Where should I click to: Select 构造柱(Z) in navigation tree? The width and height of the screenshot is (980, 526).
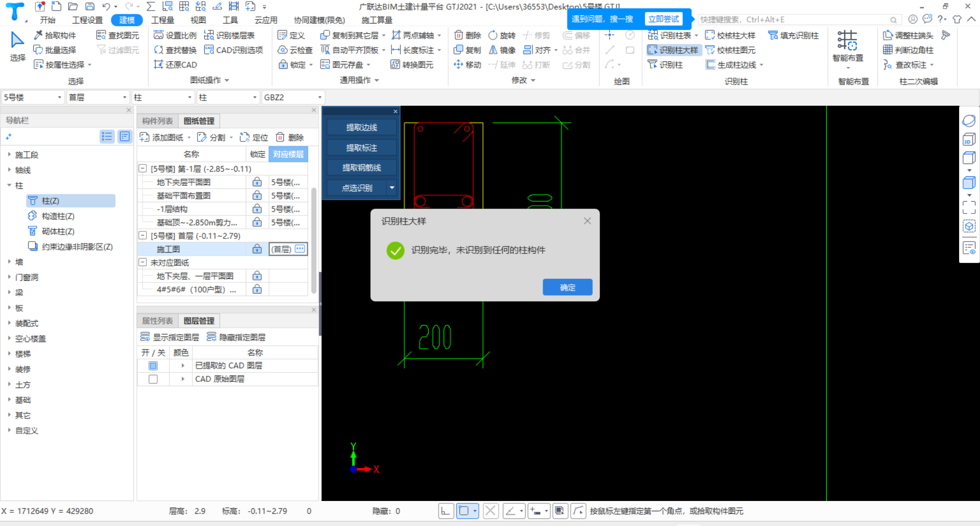pyautogui.click(x=58, y=216)
